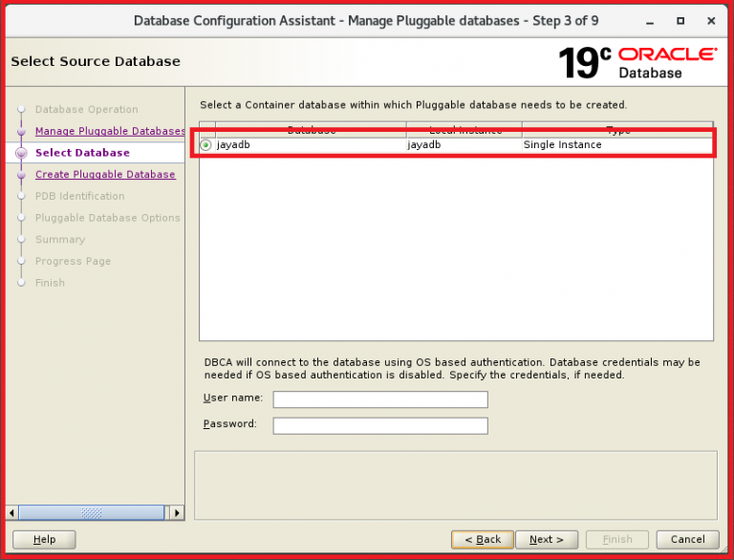Maximize the Database Configuration Assistant window
The width and height of the screenshot is (734, 560).
(680, 20)
